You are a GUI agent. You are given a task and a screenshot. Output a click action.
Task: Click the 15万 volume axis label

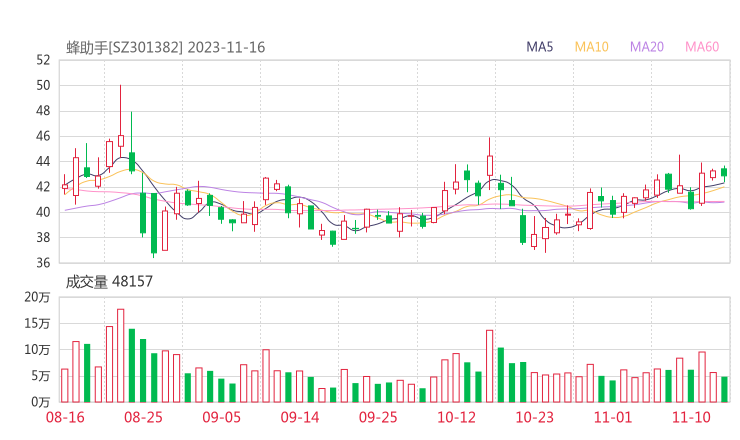(x=37, y=323)
